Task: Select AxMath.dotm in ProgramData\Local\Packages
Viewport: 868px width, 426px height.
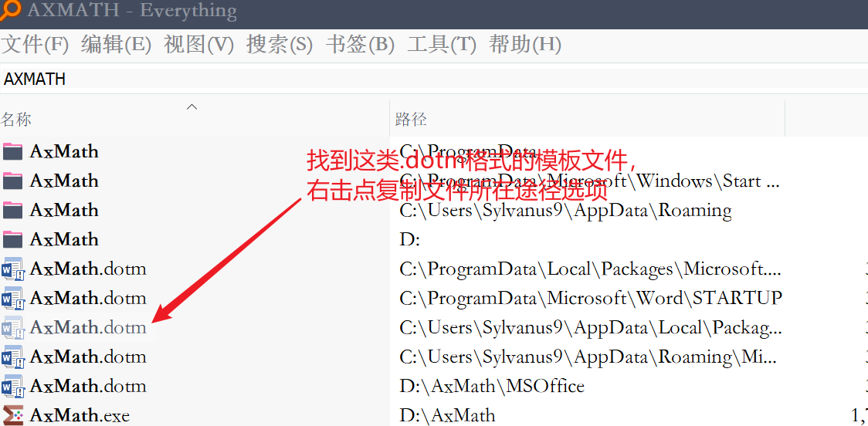Action: coord(88,269)
